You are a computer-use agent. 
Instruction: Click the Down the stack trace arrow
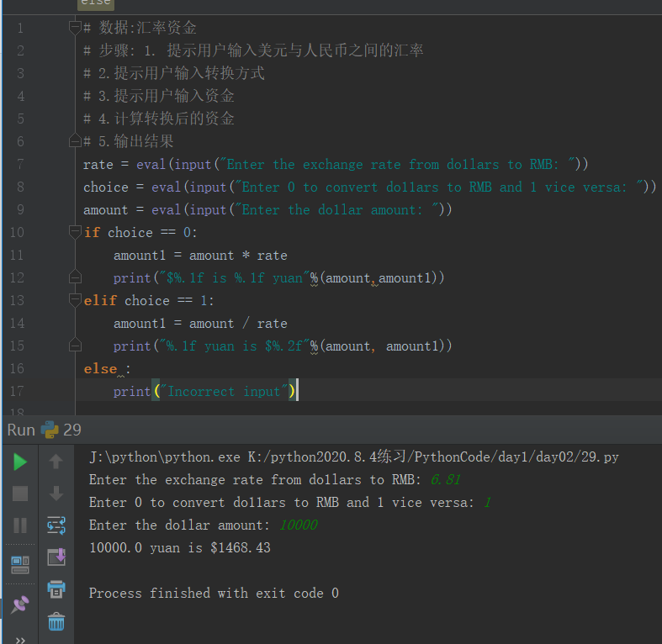point(56,494)
